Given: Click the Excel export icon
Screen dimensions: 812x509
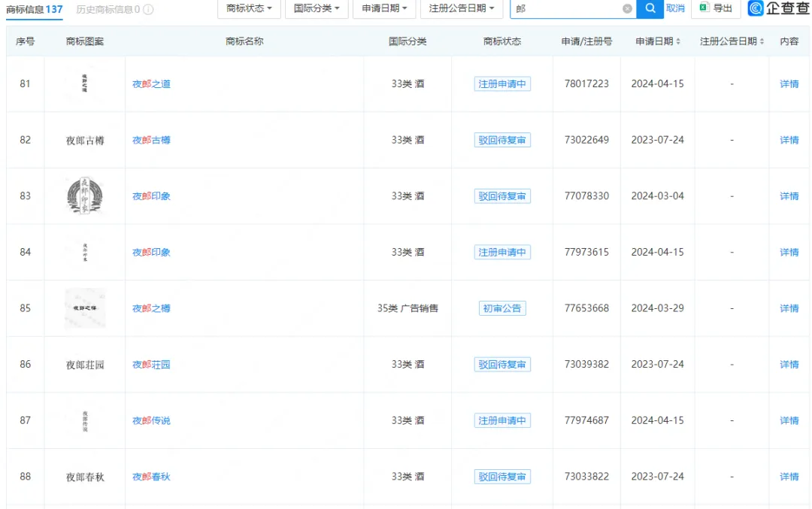Looking at the screenshot, I should click(x=703, y=8).
